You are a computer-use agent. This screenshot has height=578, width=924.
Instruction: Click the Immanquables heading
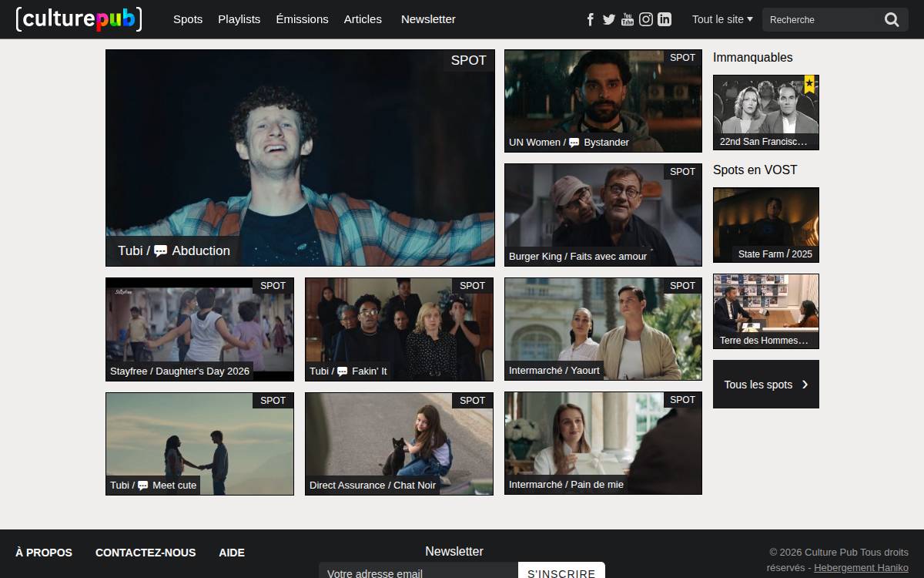point(752,57)
